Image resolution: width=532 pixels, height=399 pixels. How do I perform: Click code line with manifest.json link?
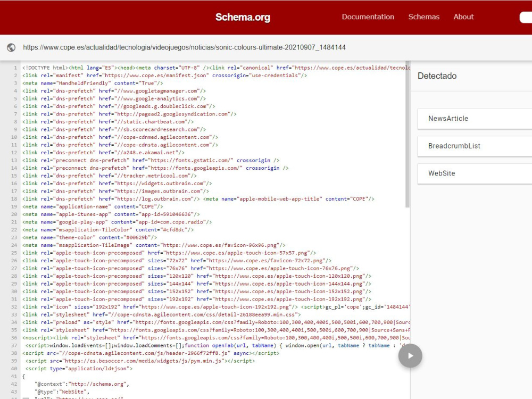[164, 76]
